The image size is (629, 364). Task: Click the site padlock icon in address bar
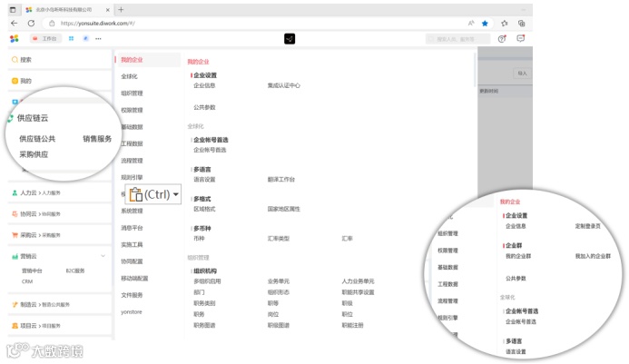tap(52, 24)
